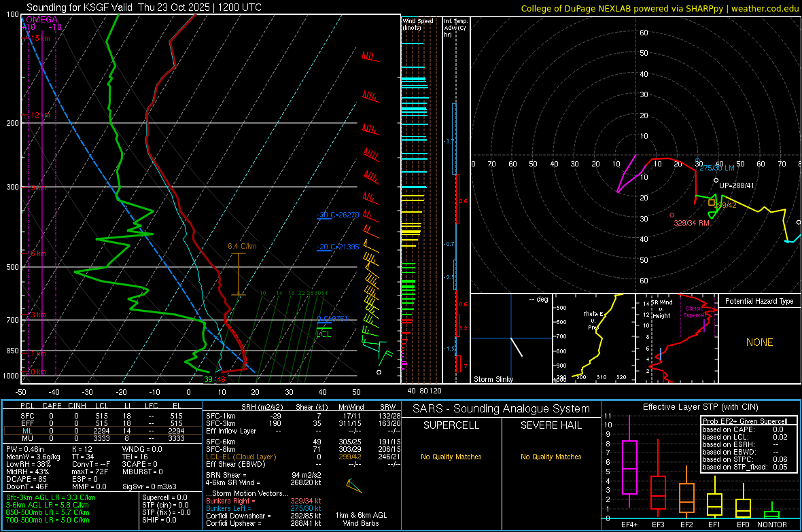This screenshot has height=532, width=802.
Task: Click the Corfidi upshear white circle marker
Action: click(x=716, y=180)
